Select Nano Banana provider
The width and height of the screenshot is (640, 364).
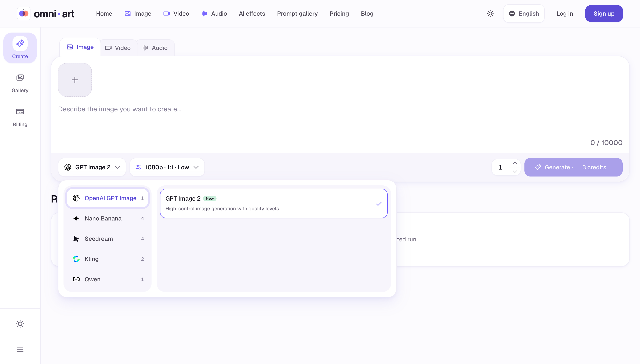pos(108,218)
